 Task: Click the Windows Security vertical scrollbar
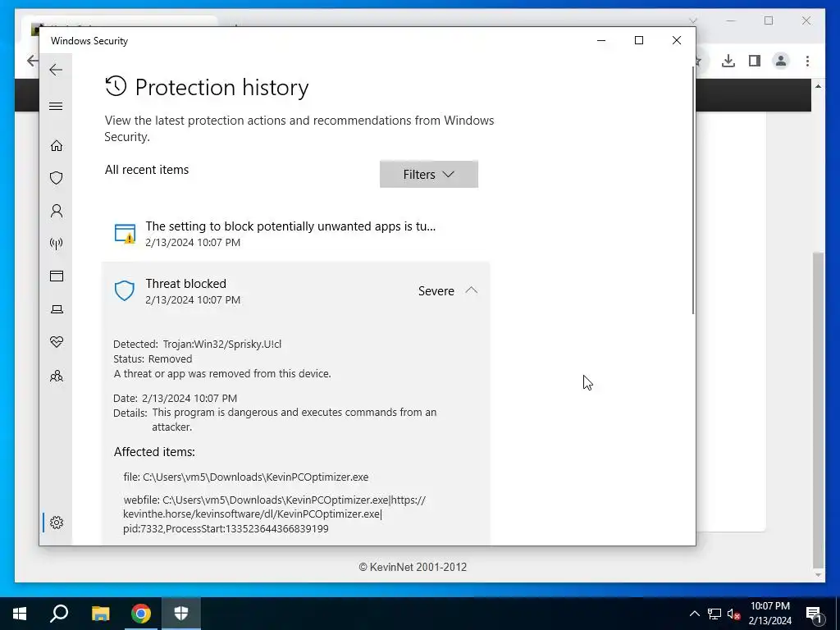[692, 190]
